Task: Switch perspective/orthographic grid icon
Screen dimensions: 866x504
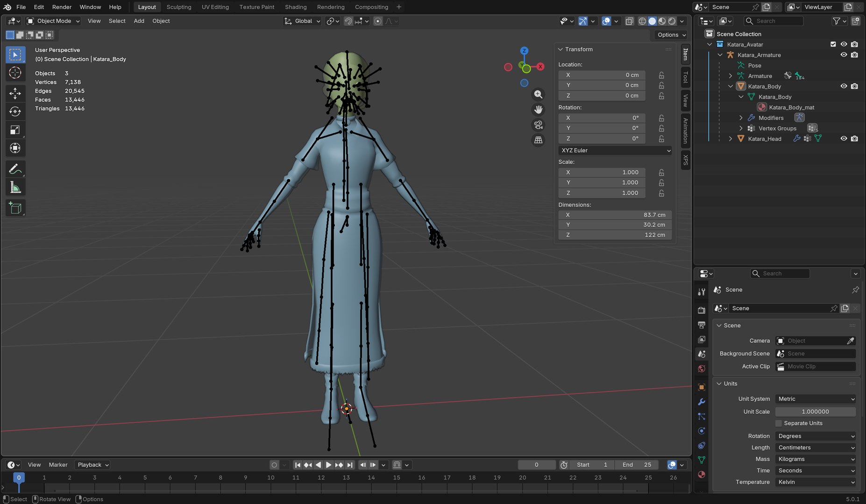Action: [538, 140]
